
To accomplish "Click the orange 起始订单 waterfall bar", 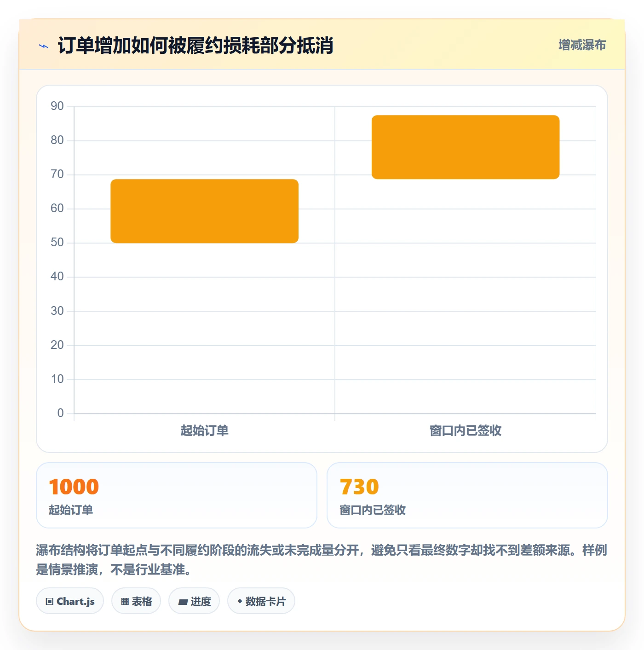I will (205, 211).
